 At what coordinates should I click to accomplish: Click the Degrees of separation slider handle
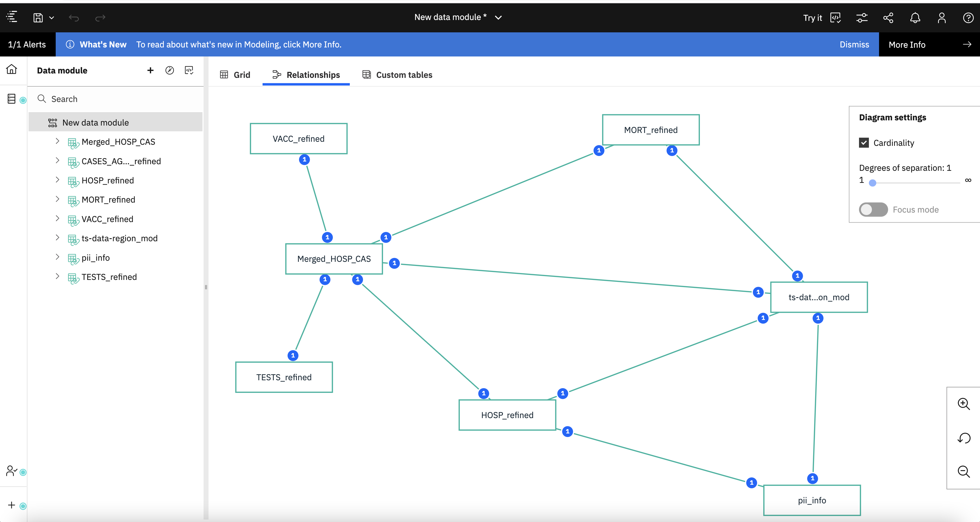(872, 183)
